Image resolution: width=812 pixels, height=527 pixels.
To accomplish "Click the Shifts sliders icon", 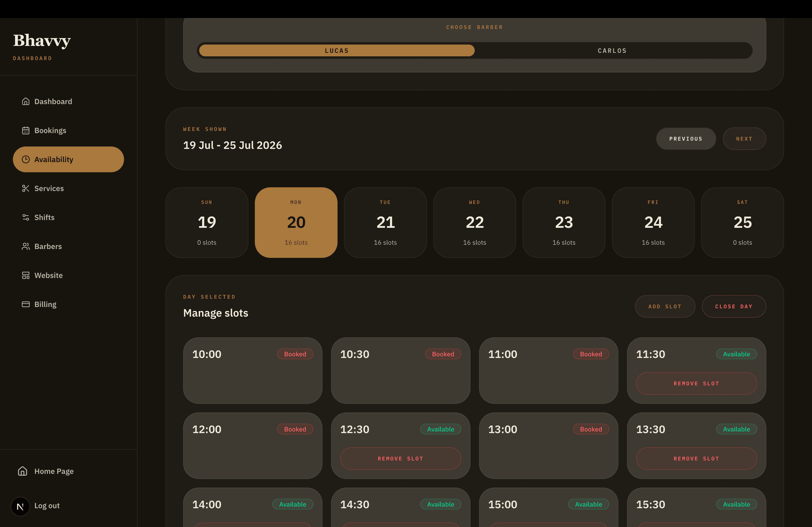I will (26, 217).
